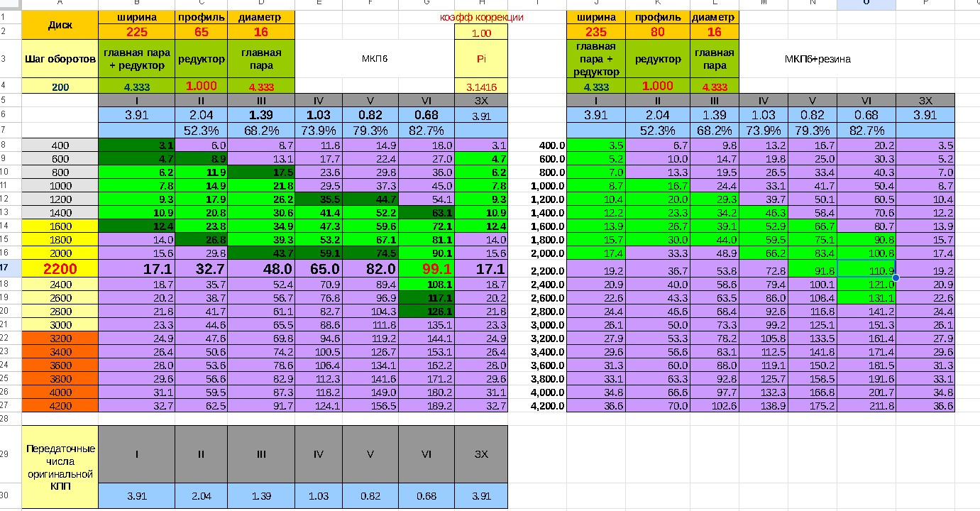Image resolution: width=980 pixels, height=511 pixels.
Task: Select the cell showing 211.8
Action: coord(866,405)
